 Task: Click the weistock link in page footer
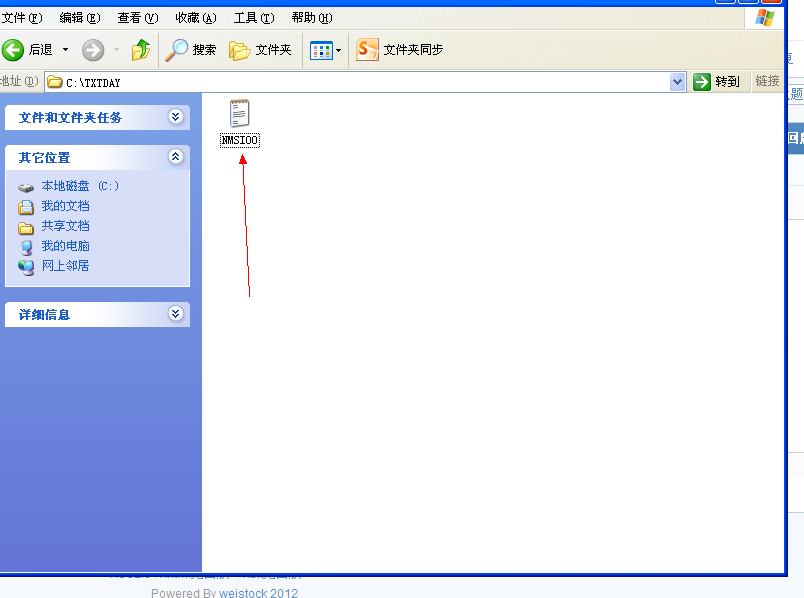[258, 593]
